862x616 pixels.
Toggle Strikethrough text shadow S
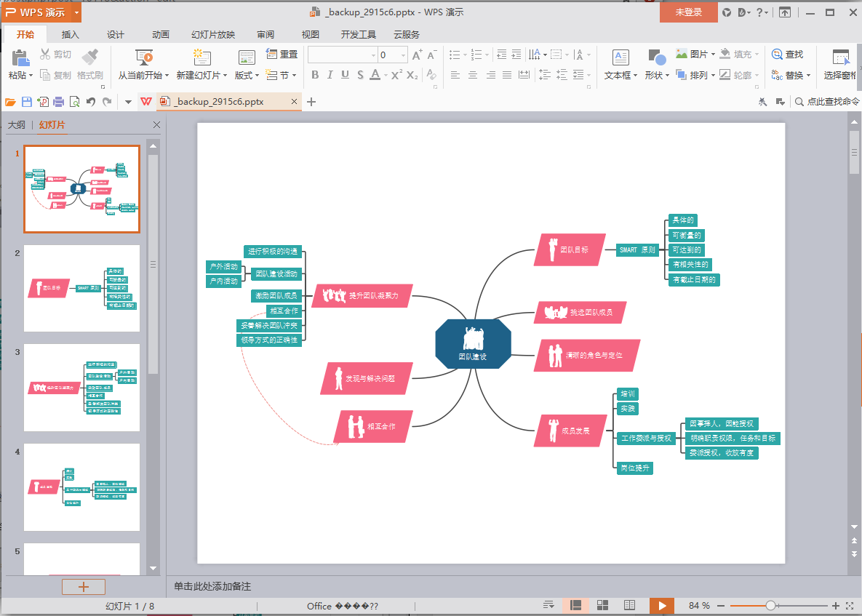pos(360,75)
